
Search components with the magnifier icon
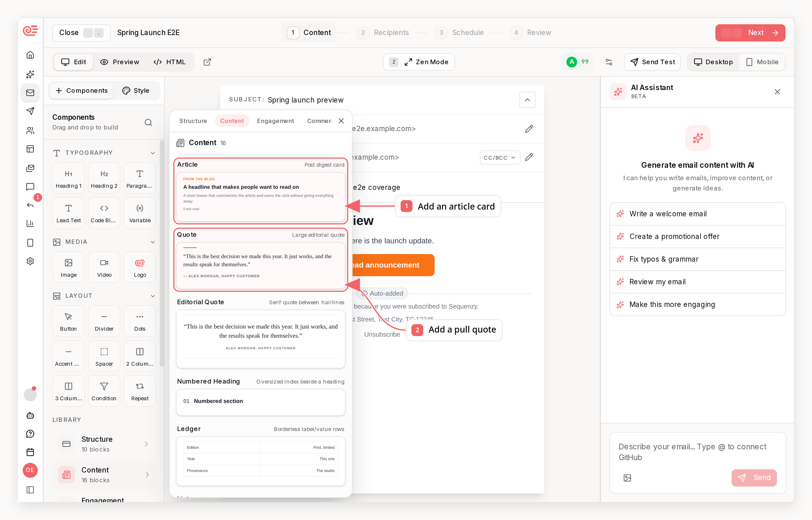148,122
